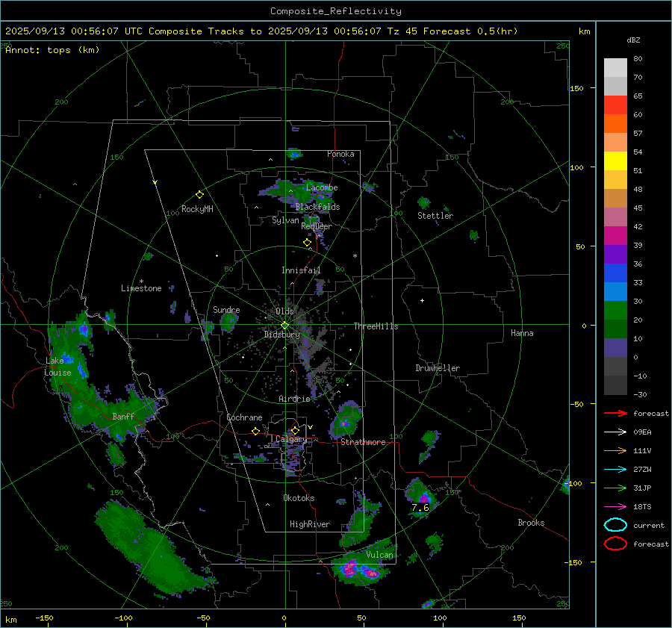The image size is (672, 628).
Task: Click the red 'forecast' ellipse in legend
Action: 615,544
